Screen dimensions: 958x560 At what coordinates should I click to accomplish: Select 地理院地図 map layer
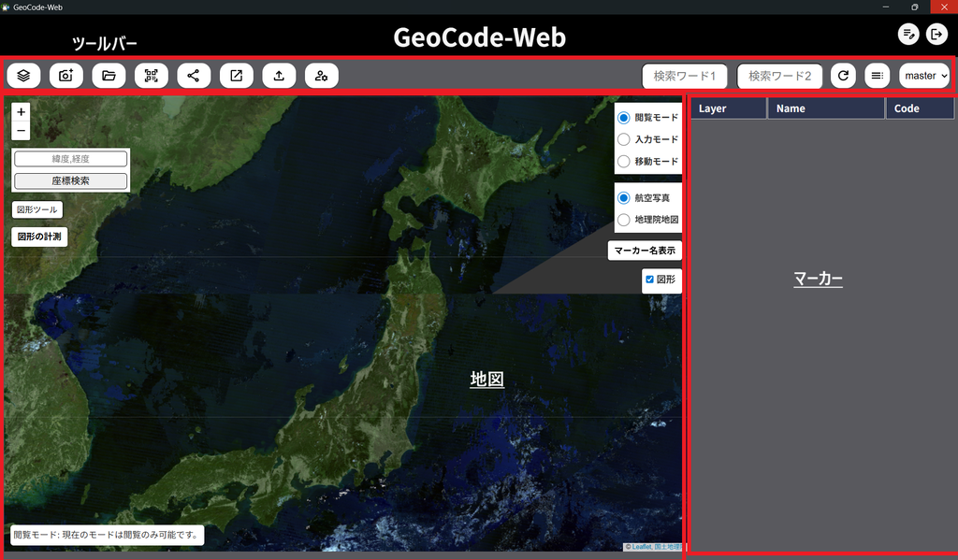click(x=624, y=220)
